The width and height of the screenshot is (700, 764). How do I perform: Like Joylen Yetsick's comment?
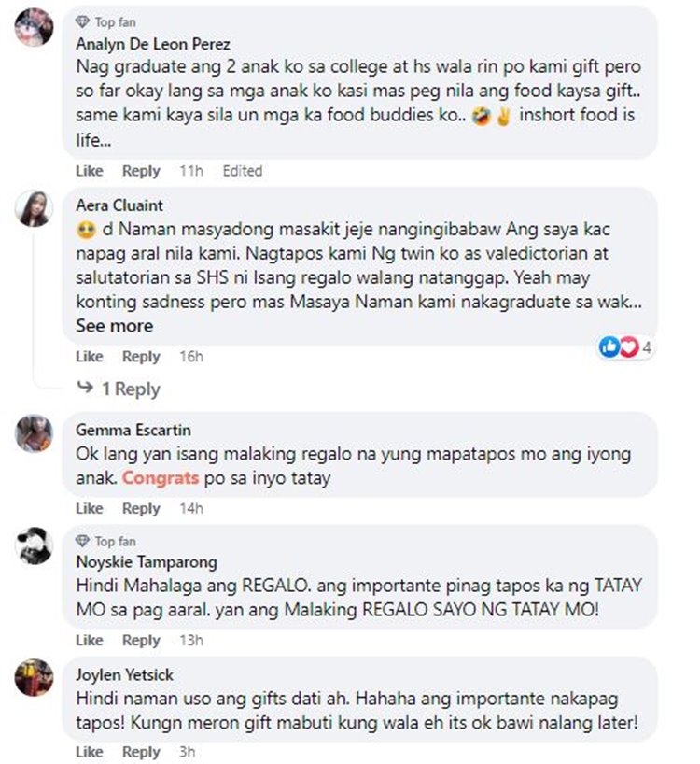tap(90, 752)
